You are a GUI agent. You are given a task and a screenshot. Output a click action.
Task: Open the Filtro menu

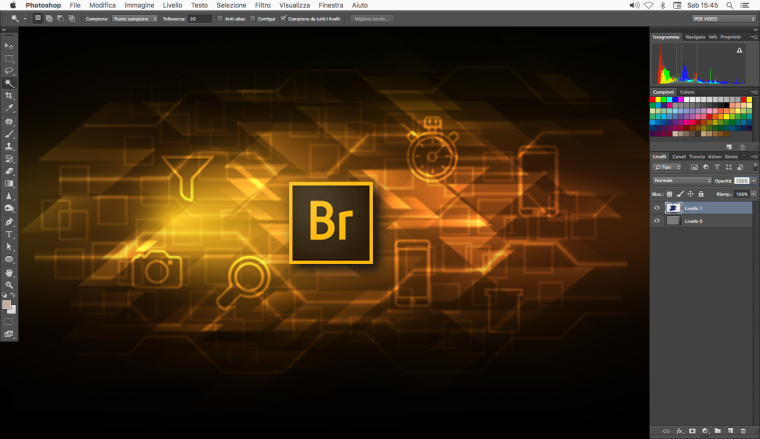[262, 5]
